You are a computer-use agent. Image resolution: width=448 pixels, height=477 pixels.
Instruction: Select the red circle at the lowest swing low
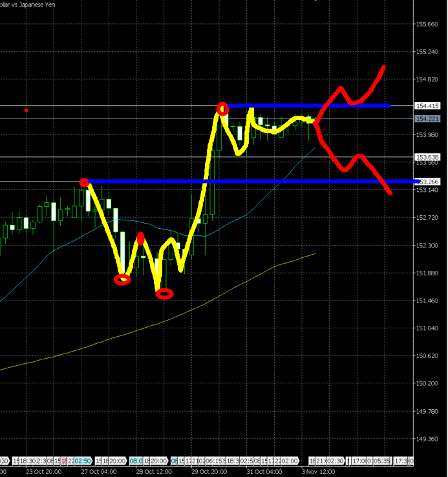pyautogui.click(x=165, y=294)
